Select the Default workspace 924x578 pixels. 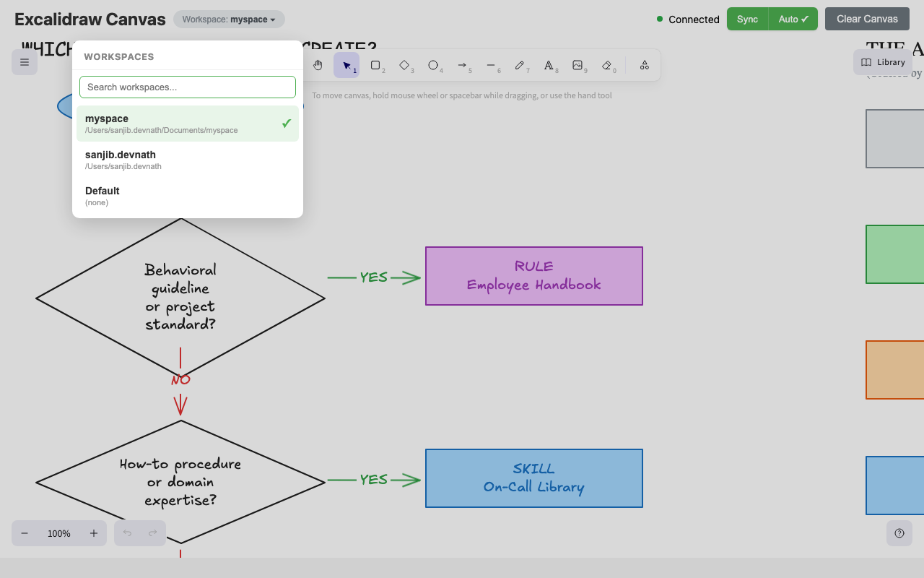(x=188, y=195)
